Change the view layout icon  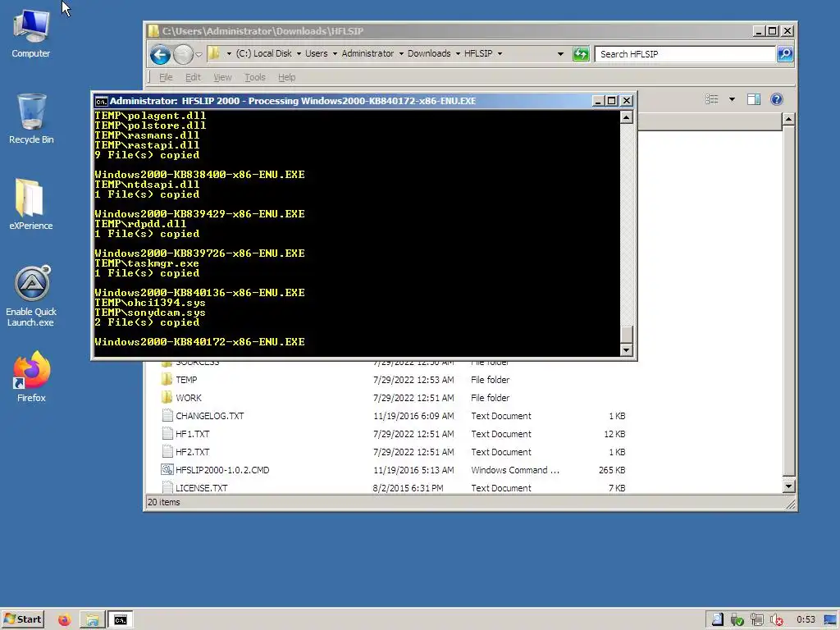[x=711, y=99]
